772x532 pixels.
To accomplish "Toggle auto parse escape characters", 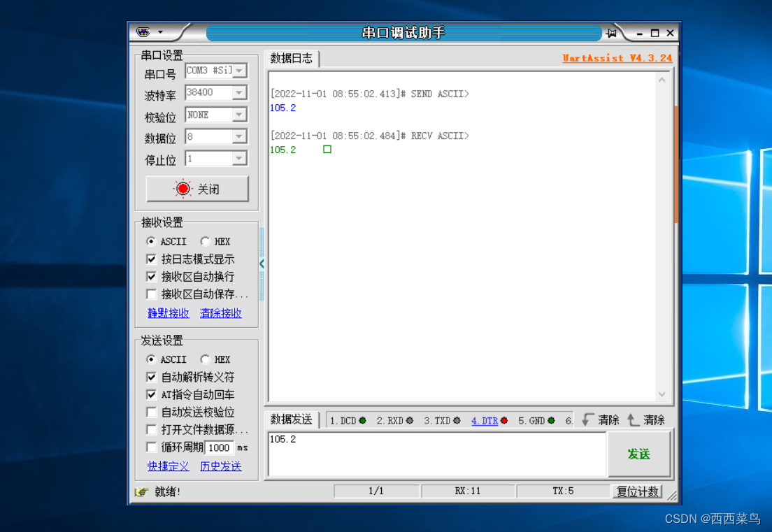I will click(x=151, y=377).
